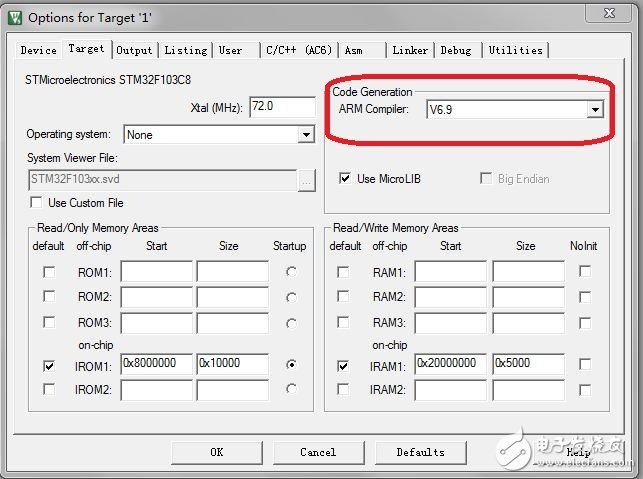
Task: Select the Target tab
Action: tap(87, 49)
